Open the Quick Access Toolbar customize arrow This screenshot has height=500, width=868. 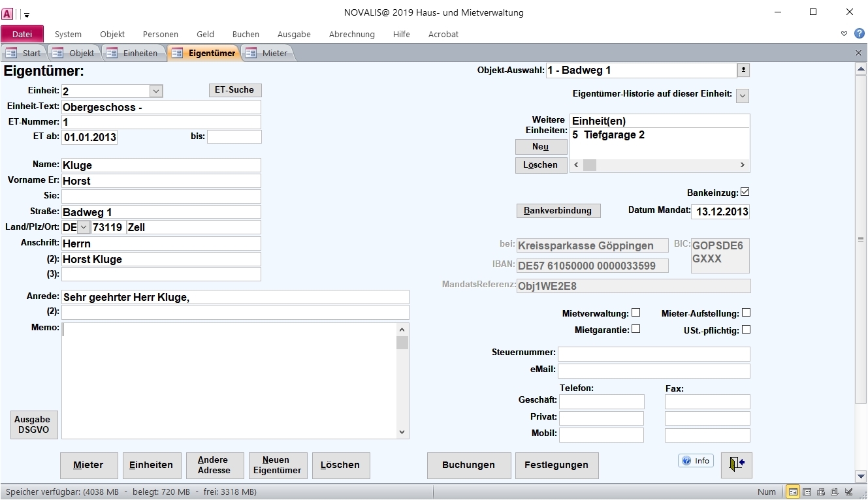(26, 14)
